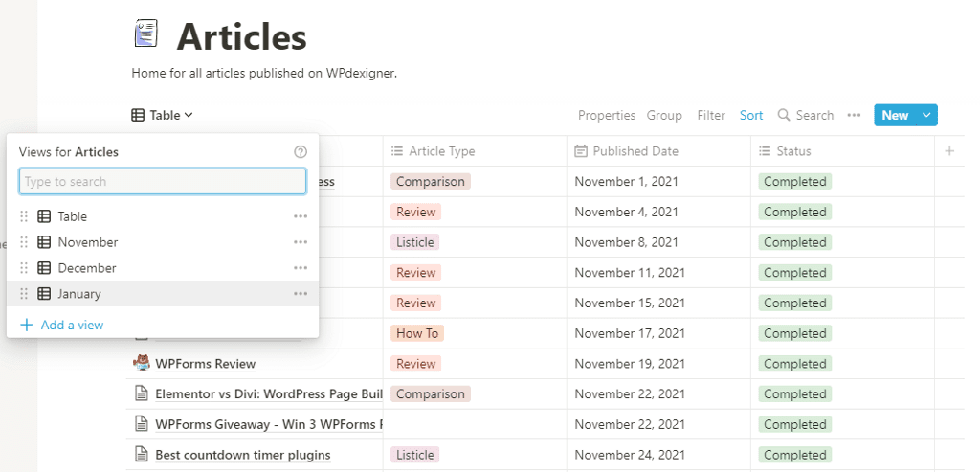The height and width of the screenshot is (472, 980).
Task: Click the Sort option in toolbar
Action: click(751, 115)
